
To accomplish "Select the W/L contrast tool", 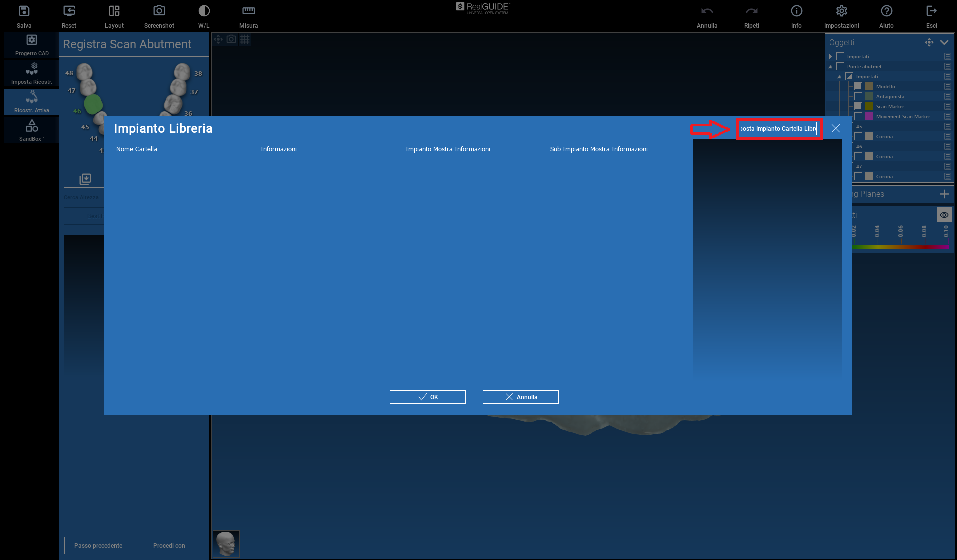I will (204, 11).
